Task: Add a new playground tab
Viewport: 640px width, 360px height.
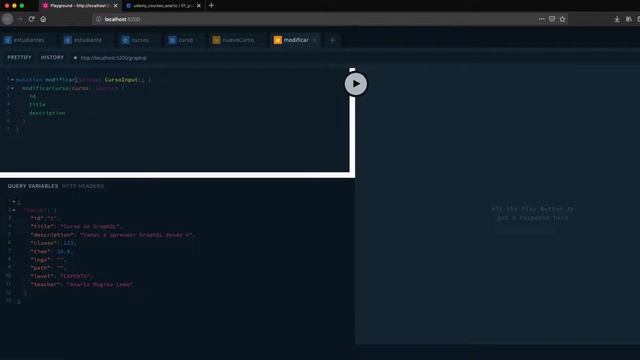Action: (332, 40)
